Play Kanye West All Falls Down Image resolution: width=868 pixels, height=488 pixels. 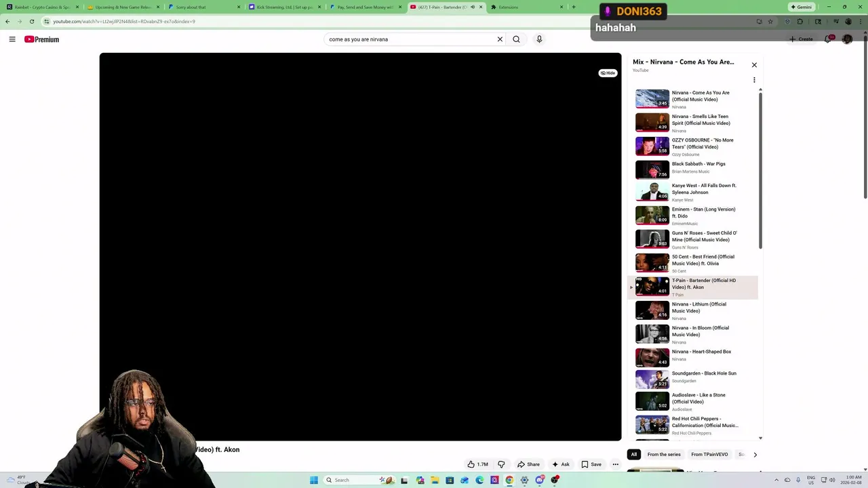pyautogui.click(x=693, y=192)
